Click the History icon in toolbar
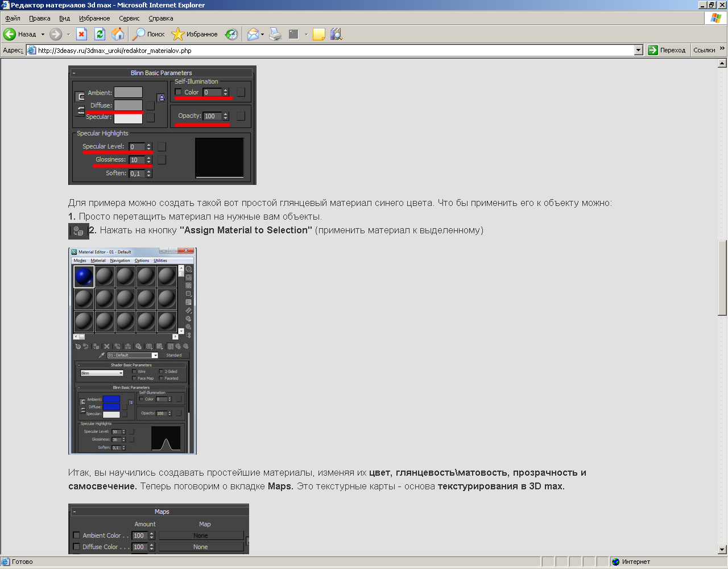This screenshot has width=728, height=569. pyautogui.click(x=231, y=34)
